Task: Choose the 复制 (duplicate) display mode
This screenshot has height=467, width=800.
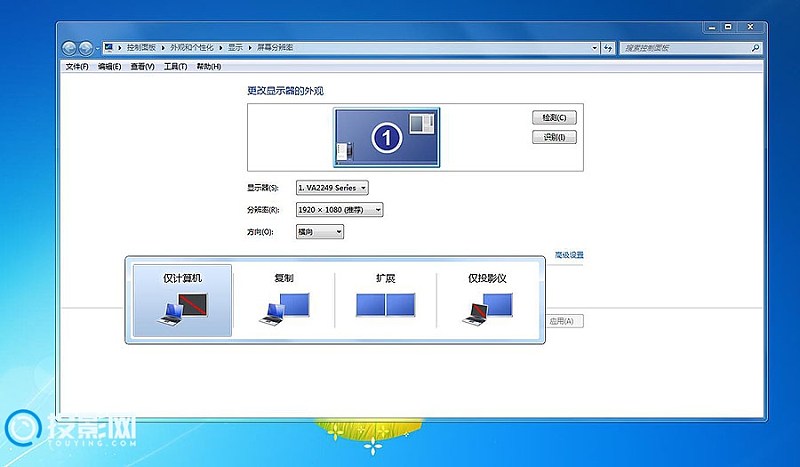Action: click(x=284, y=300)
